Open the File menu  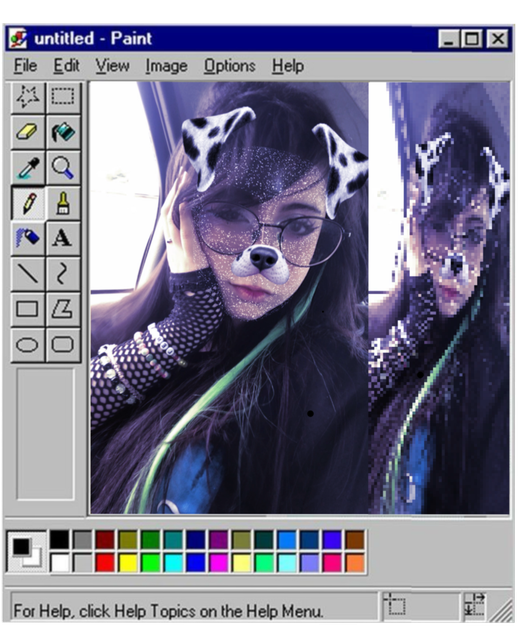click(x=25, y=66)
